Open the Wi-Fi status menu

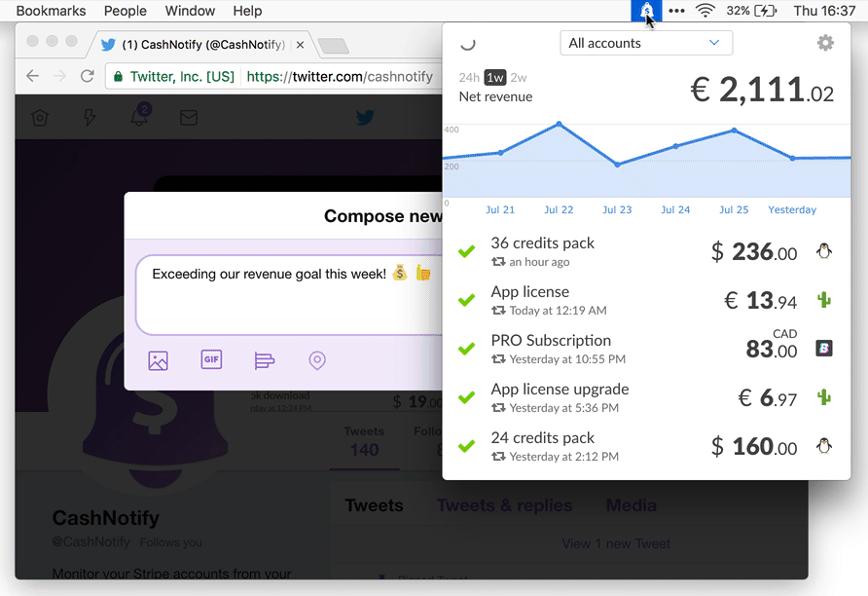[x=705, y=11]
